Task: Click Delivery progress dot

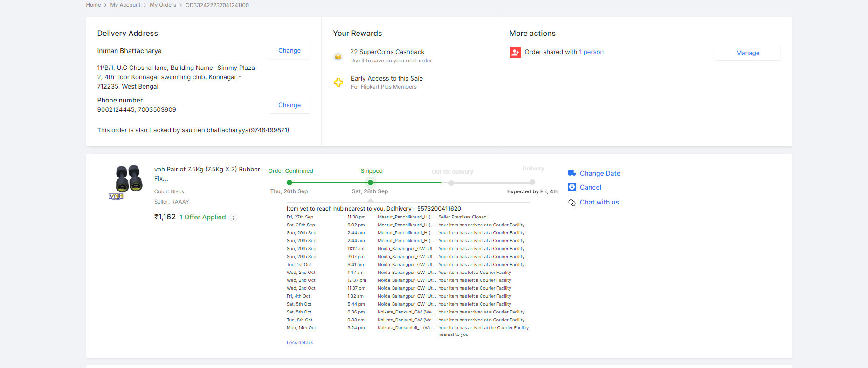Action: coord(532,182)
